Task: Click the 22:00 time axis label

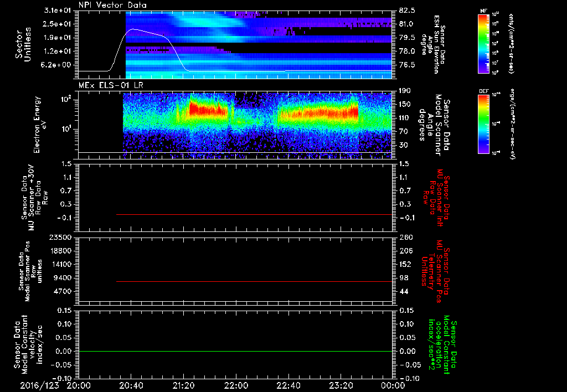Action: click(x=236, y=385)
